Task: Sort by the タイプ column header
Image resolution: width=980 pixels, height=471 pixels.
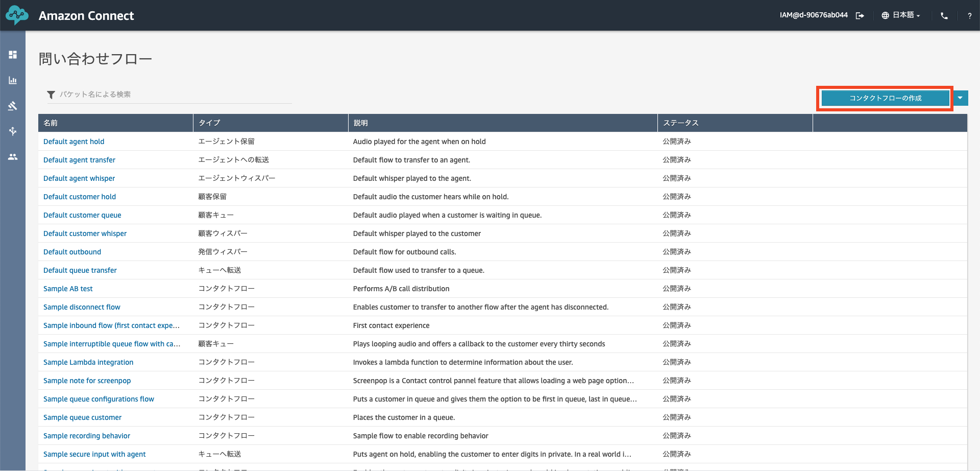Action: pos(271,123)
